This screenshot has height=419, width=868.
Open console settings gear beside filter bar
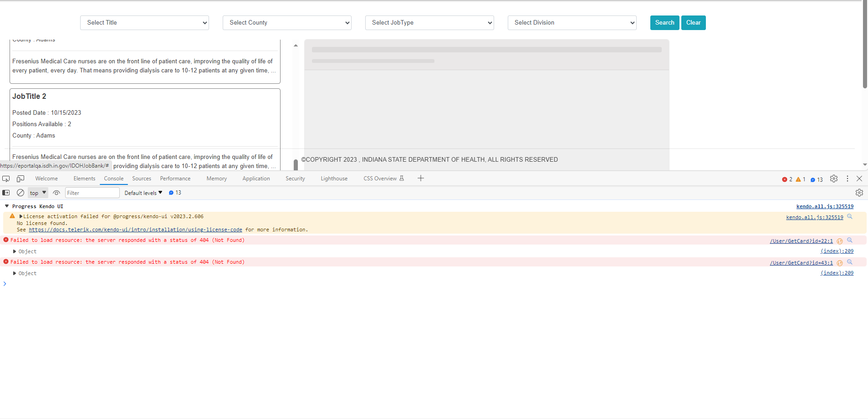859,193
